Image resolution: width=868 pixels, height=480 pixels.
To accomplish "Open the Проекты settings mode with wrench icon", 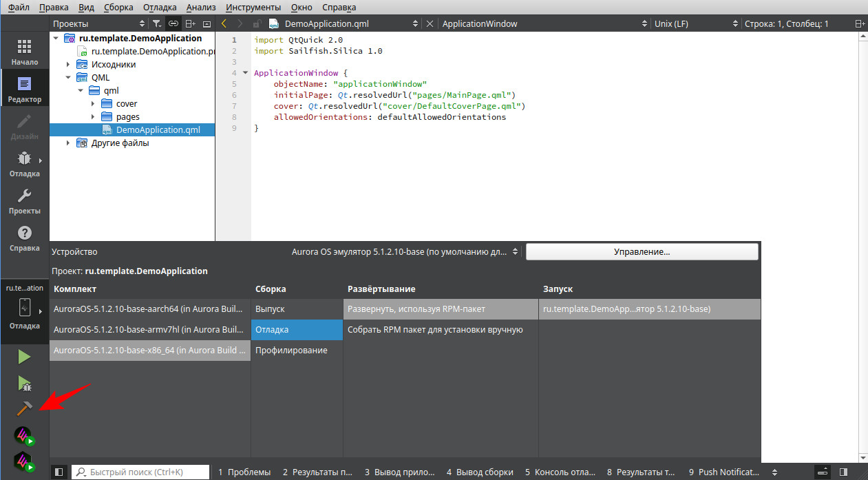I will [24, 201].
